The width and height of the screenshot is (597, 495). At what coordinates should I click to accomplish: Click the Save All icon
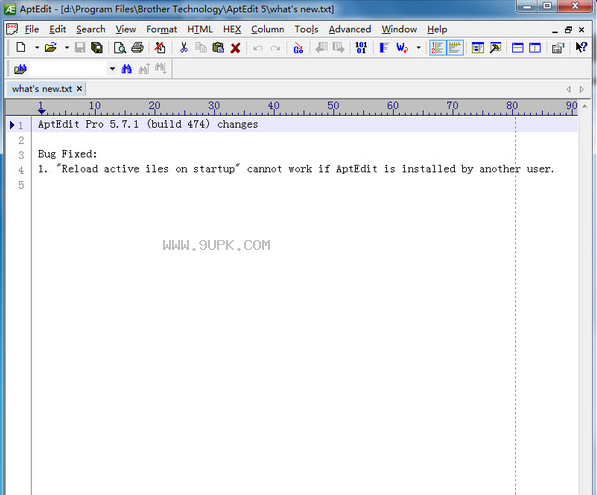tap(97, 48)
